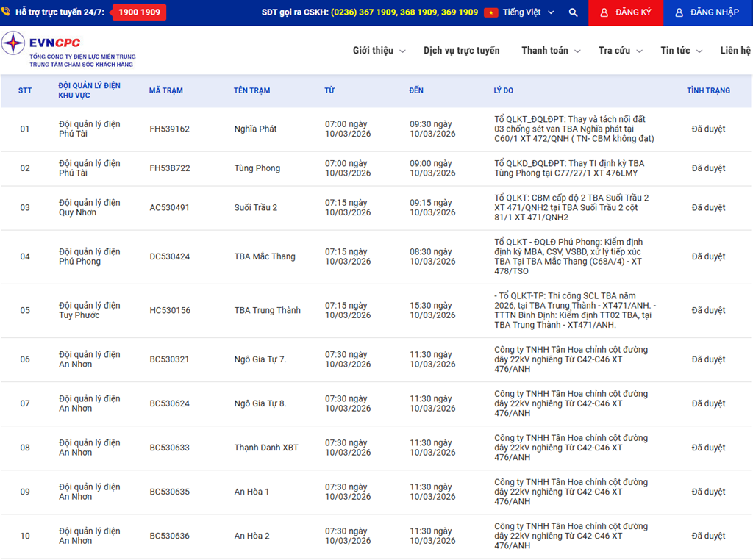Expand the Tin tức menu
753x560 pixels.
point(680,51)
